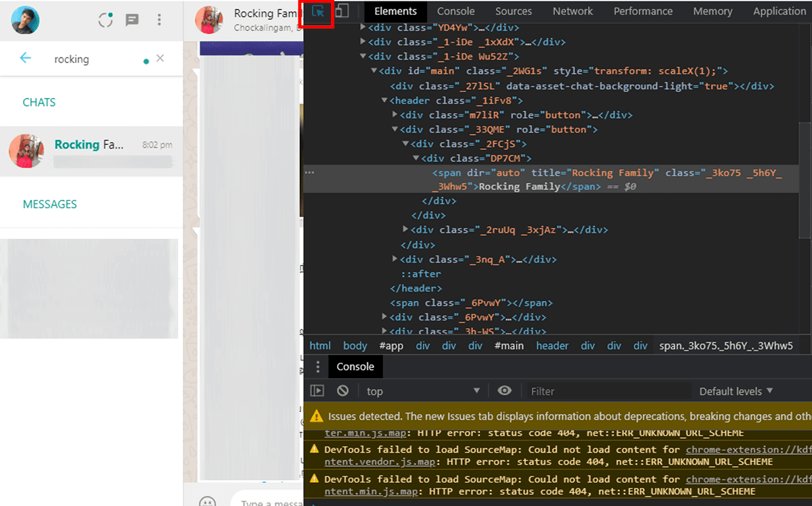The height and width of the screenshot is (506, 812).
Task: Select div data-asset-chat-background-light line
Action: tap(582, 86)
